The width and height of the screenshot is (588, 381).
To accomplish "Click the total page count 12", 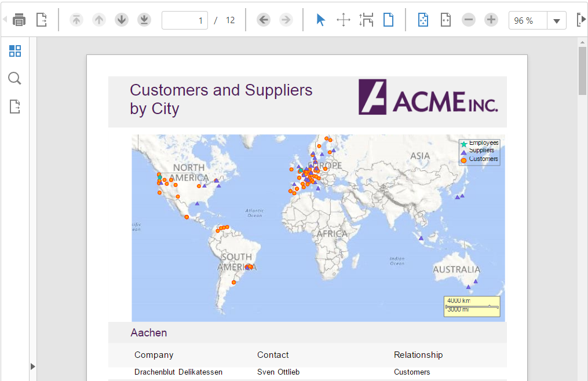I will click(230, 20).
